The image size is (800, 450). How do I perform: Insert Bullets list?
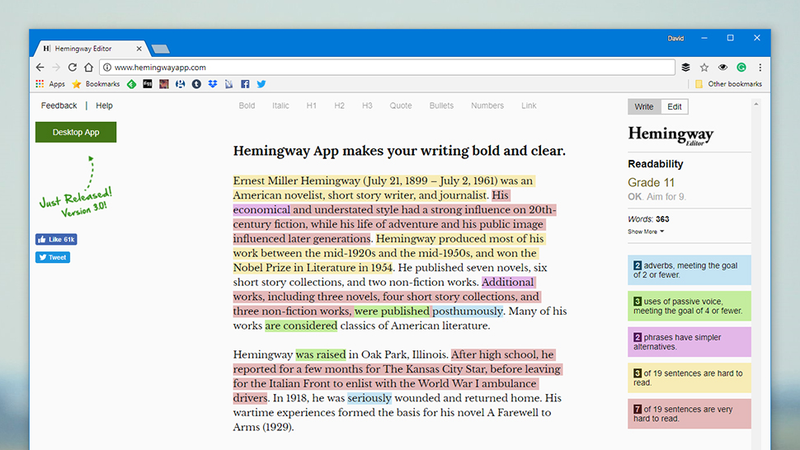(441, 106)
